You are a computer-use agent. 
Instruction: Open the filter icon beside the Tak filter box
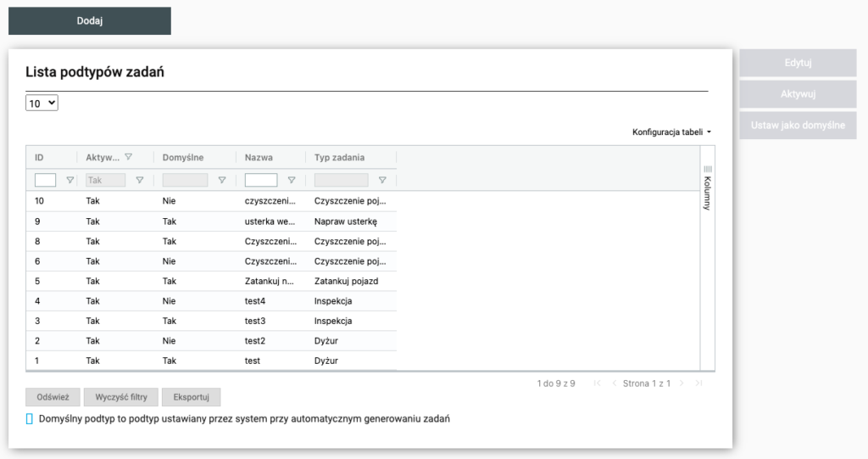[x=140, y=180]
